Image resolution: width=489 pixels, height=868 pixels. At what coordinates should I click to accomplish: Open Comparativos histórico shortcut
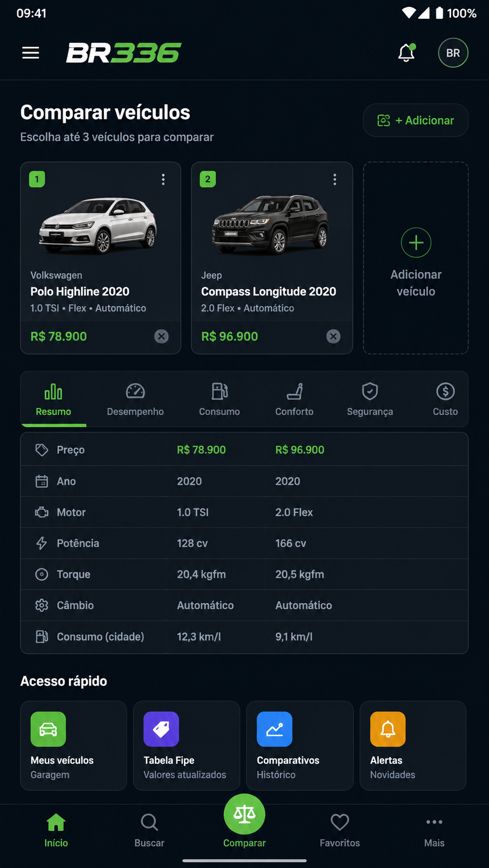[x=300, y=745]
